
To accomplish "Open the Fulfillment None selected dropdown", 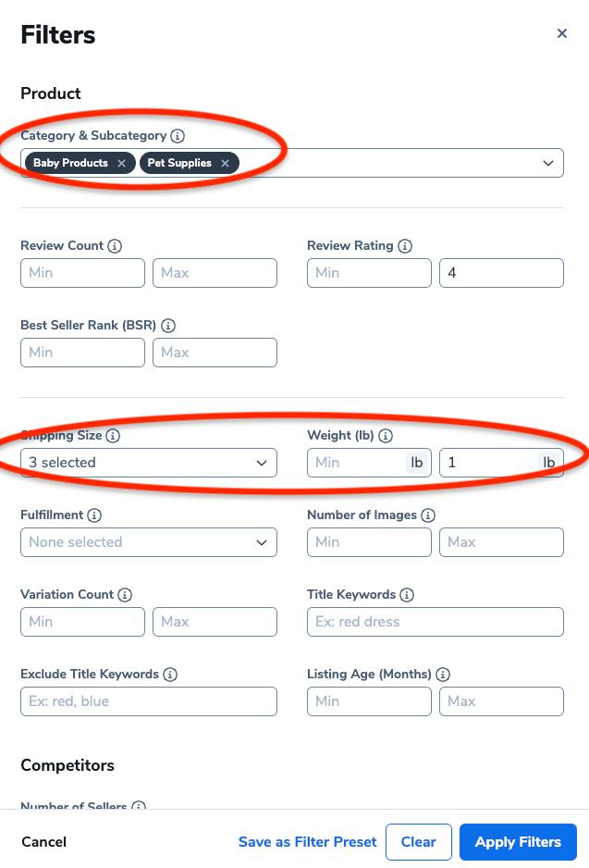I will click(x=149, y=542).
